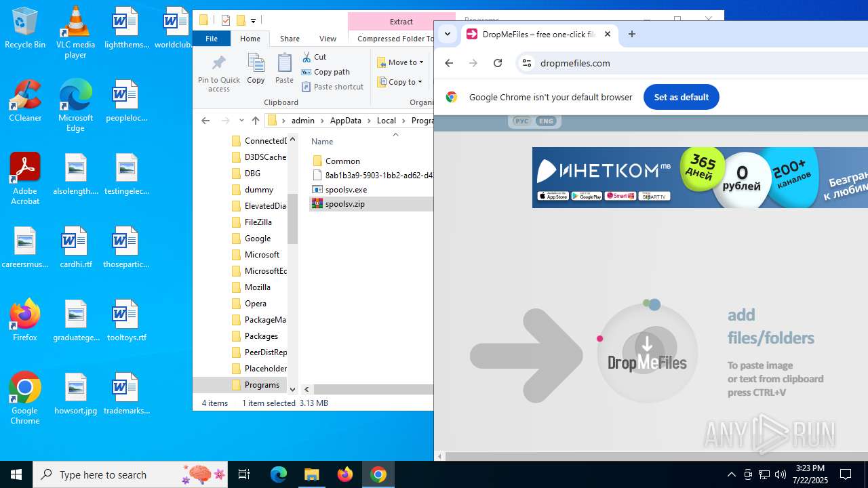
Task: Open Firefox desktop shortcut
Action: coord(25,320)
